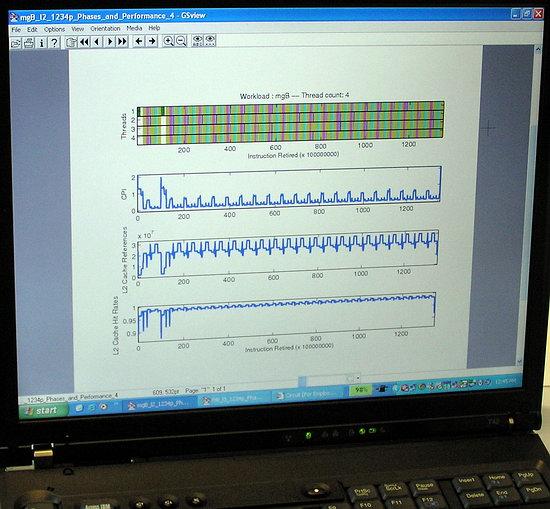The image size is (550, 509).
Task: Switch to the first mgB GSview taskbar button
Action: [159, 404]
